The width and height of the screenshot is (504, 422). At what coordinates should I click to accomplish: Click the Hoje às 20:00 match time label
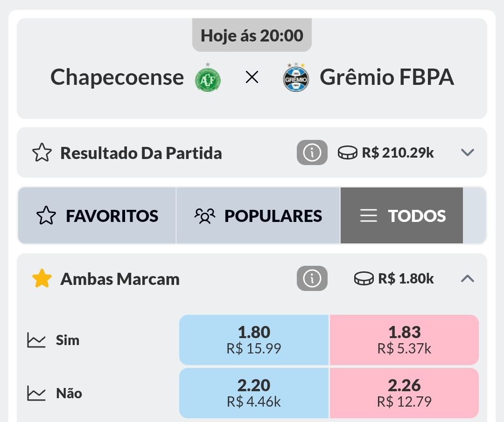click(252, 35)
